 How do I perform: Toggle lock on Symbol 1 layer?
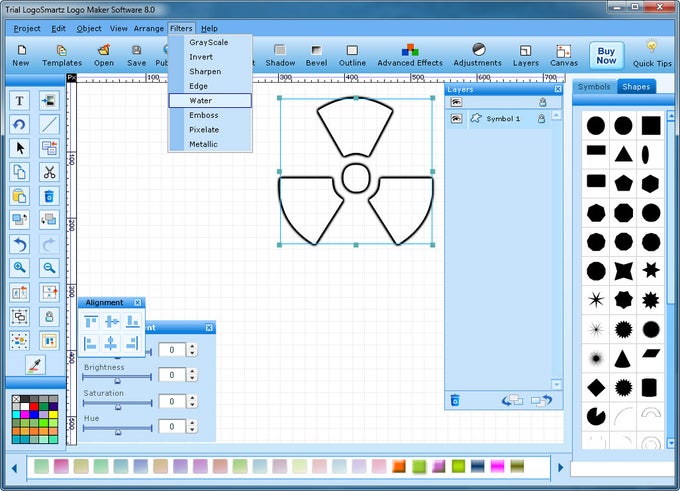tap(541, 118)
